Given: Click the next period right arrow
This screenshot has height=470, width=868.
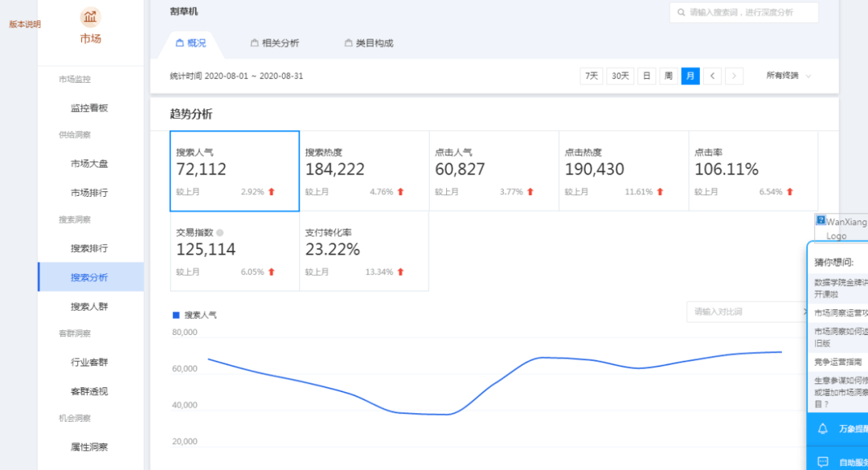Looking at the screenshot, I should [x=734, y=76].
